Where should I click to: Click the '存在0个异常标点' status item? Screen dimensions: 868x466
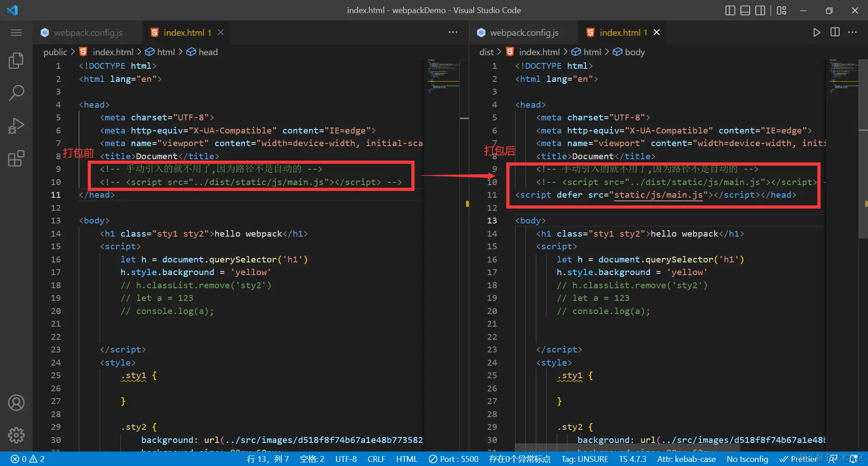pyautogui.click(x=520, y=459)
